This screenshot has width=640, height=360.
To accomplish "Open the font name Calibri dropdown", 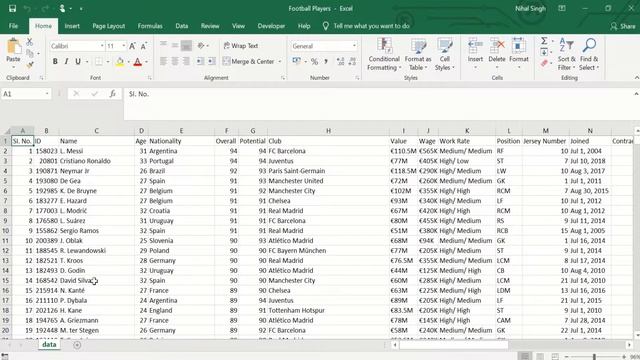I will tap(102, 46).
